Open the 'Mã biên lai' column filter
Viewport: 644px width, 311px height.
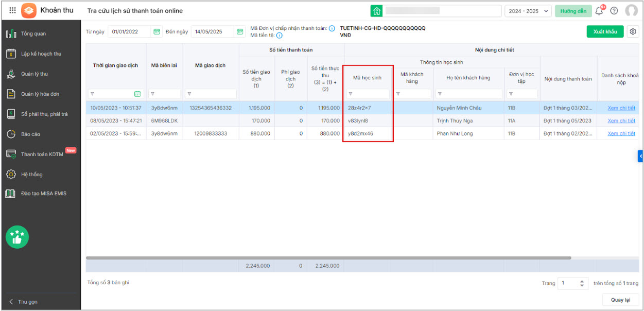coord(152,94)
